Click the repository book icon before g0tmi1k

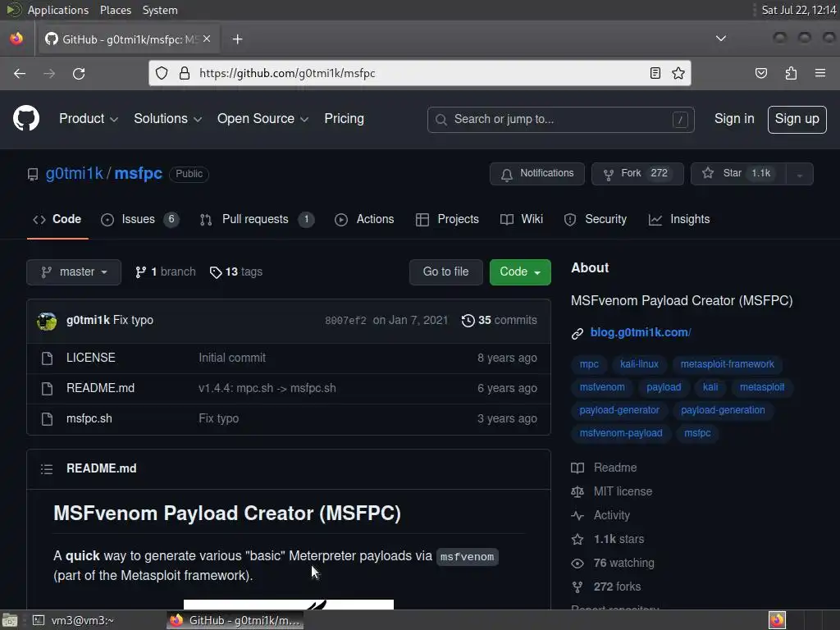[x=33, y=175]
